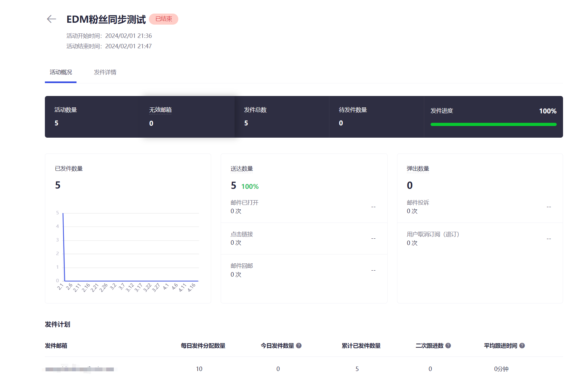Switch to 发件详情 tab
This screenshot has height=377, width=588.
pos(105,72)
